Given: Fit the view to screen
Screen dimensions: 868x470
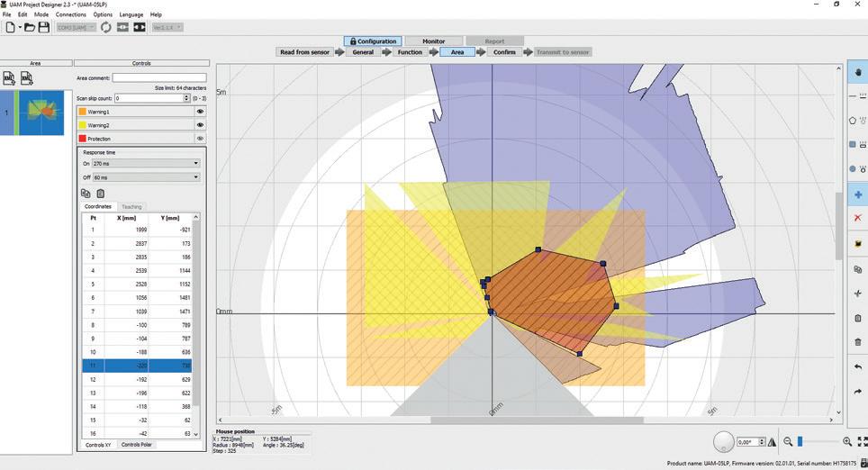Looking at the screenshot, I should click(x=863, y=441).
